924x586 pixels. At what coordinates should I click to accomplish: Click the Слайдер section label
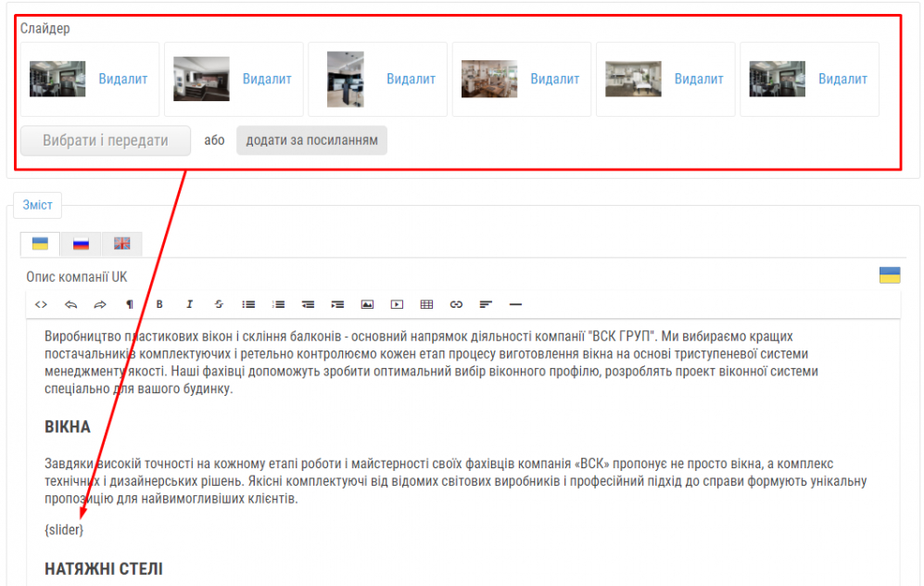45,29
